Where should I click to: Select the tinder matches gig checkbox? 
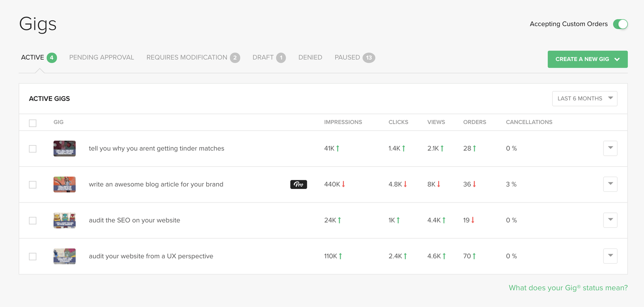click(33, 149)
